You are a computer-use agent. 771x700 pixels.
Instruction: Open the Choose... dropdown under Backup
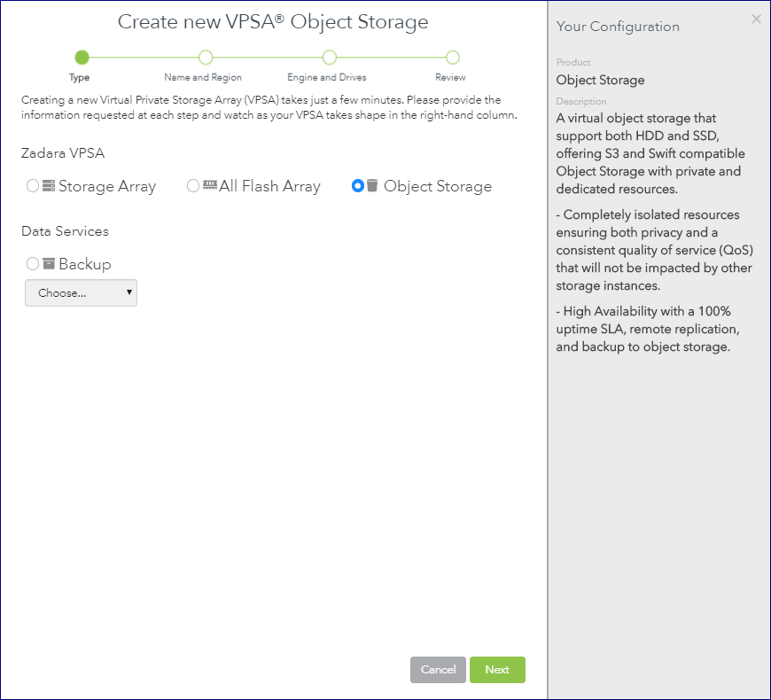[x=82, y=293]
